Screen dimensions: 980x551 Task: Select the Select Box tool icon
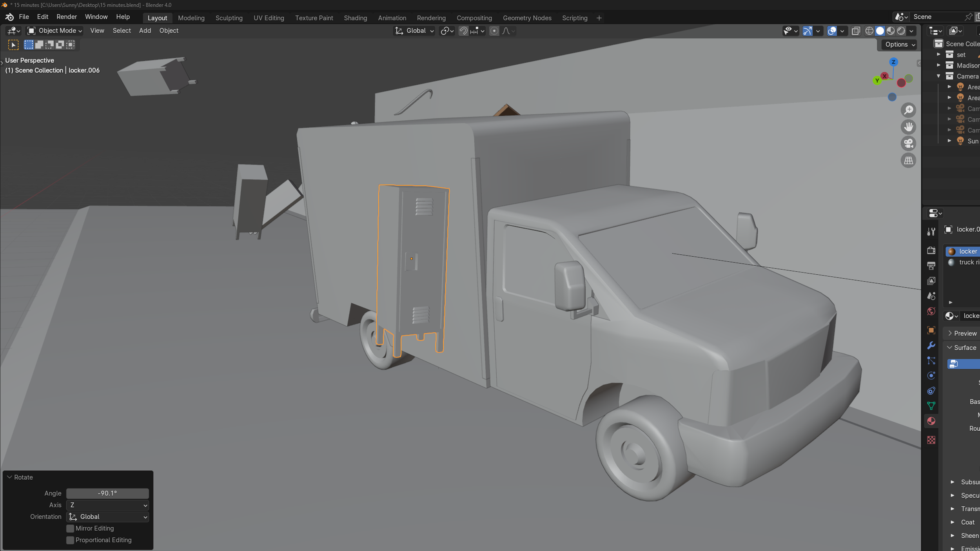pos(13,45)
